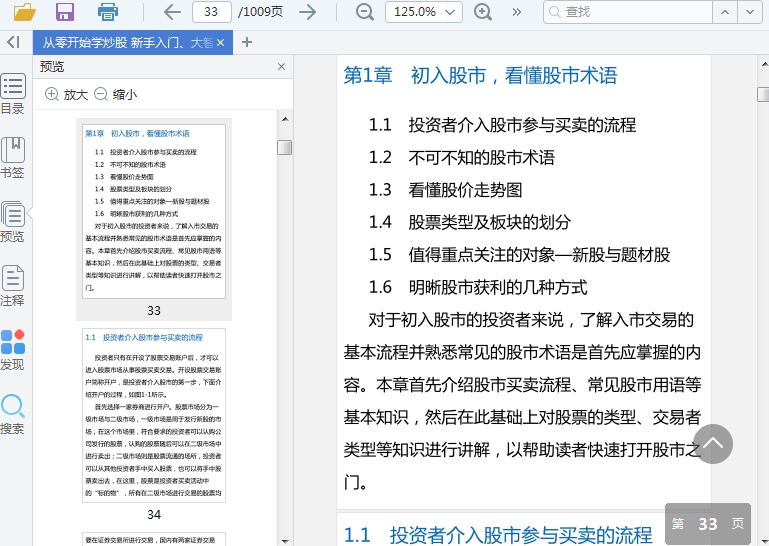Image resolution: width=769 pixels, height=546 pixels.
Task: Find previous match with the up chevron
Action: (725, 12)
